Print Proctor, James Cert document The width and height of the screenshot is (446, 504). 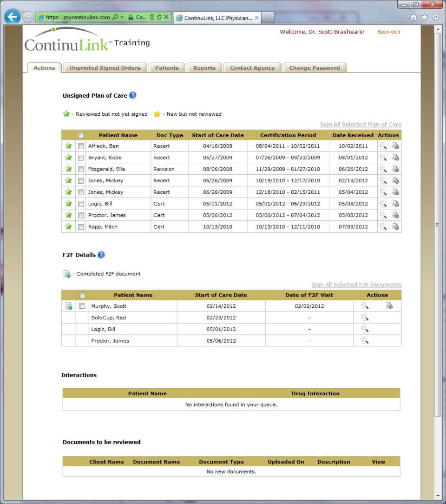click(x=395, y=215)
